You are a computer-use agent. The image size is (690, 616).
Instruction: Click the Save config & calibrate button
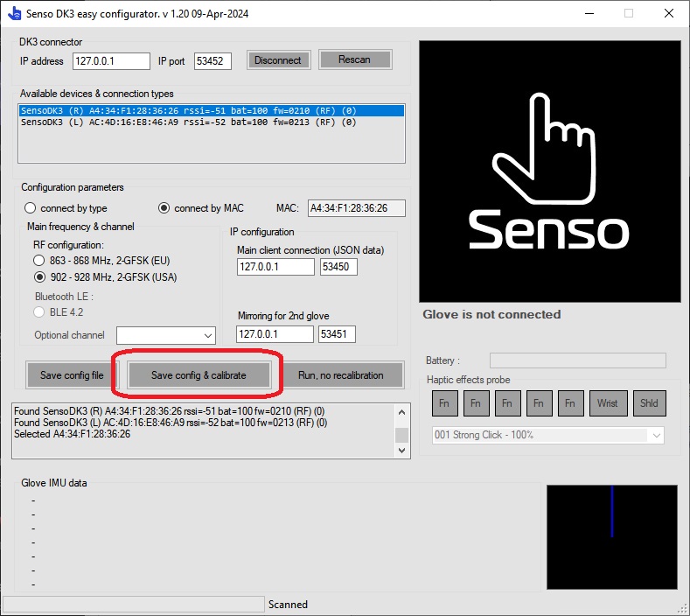(199, 375)
